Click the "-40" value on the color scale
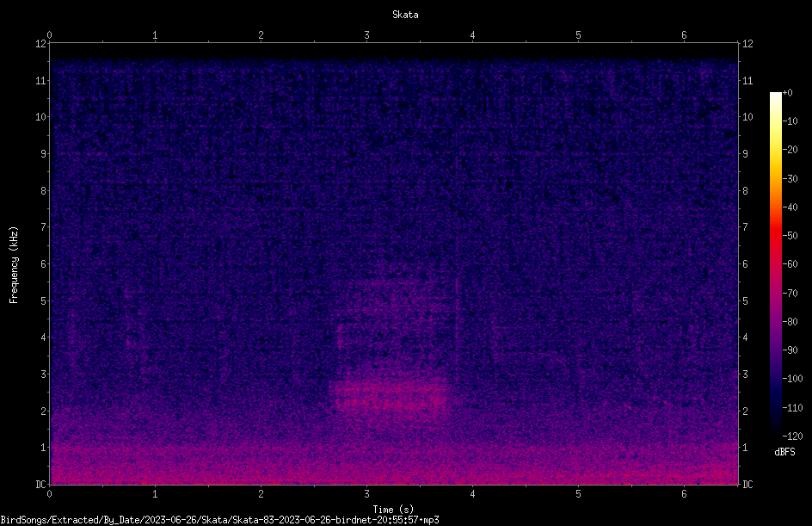This screenshot has height=526, width=812. coord(790,207)
